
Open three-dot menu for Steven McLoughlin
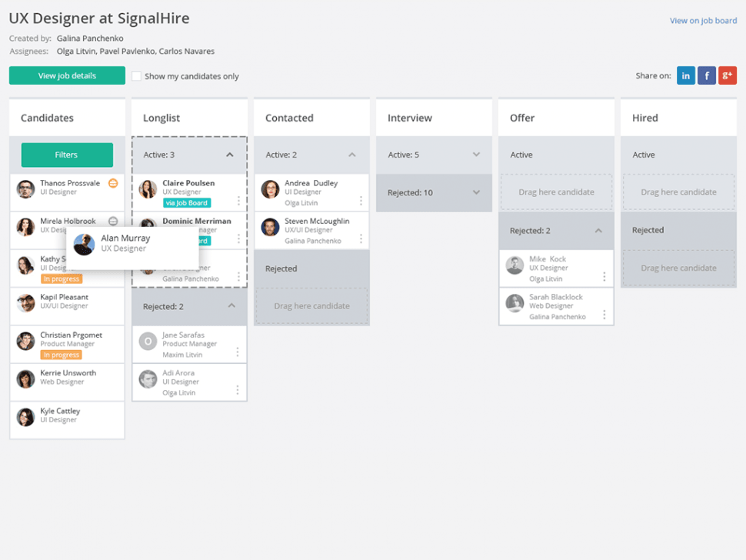click(x=361, y=238)
